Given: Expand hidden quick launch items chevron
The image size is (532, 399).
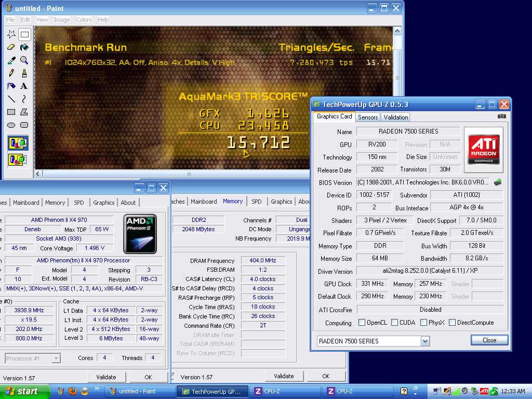Looking at the screenshot, I should (x=97, y=389).
